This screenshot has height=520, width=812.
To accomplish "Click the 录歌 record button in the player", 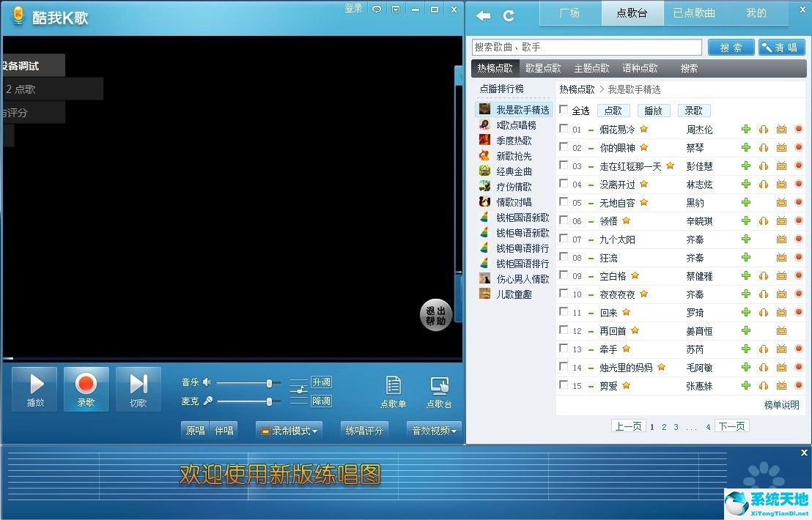I will [x=86, y=389].
